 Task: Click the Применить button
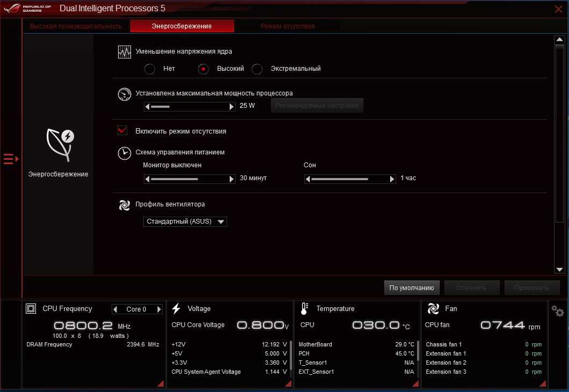[x=531, y=288]
